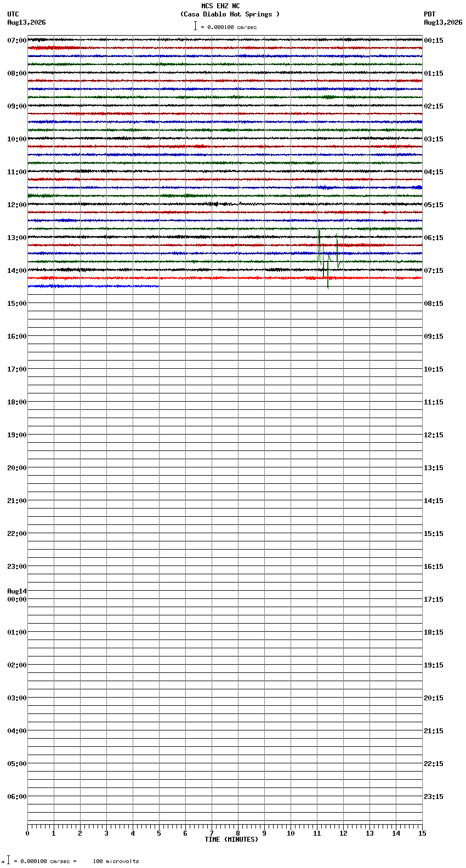Click the right-hand 'Aug13,2026' date under PDT

pyautogui.click(x=443, y=22)
